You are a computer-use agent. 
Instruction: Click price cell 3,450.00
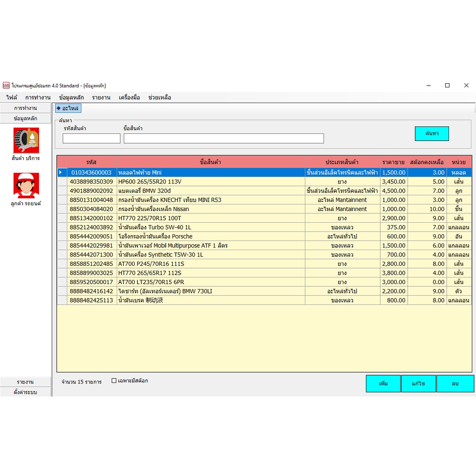(393, 182)
